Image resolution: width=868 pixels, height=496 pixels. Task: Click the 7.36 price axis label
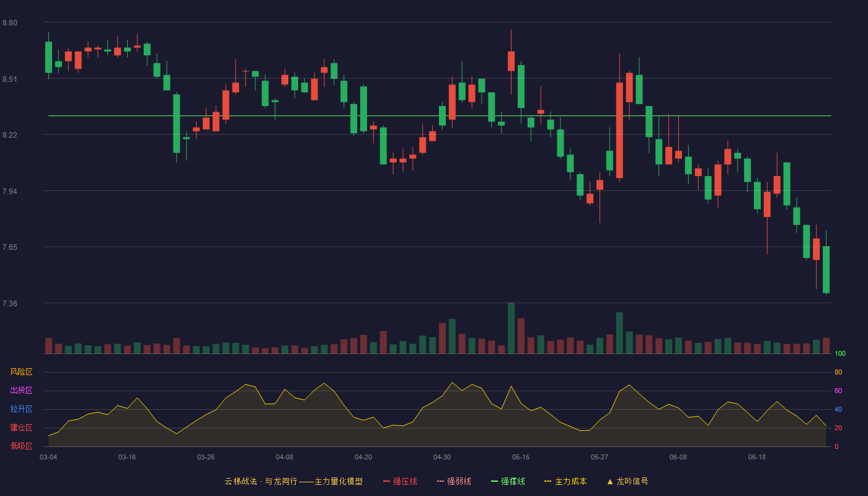10,304
